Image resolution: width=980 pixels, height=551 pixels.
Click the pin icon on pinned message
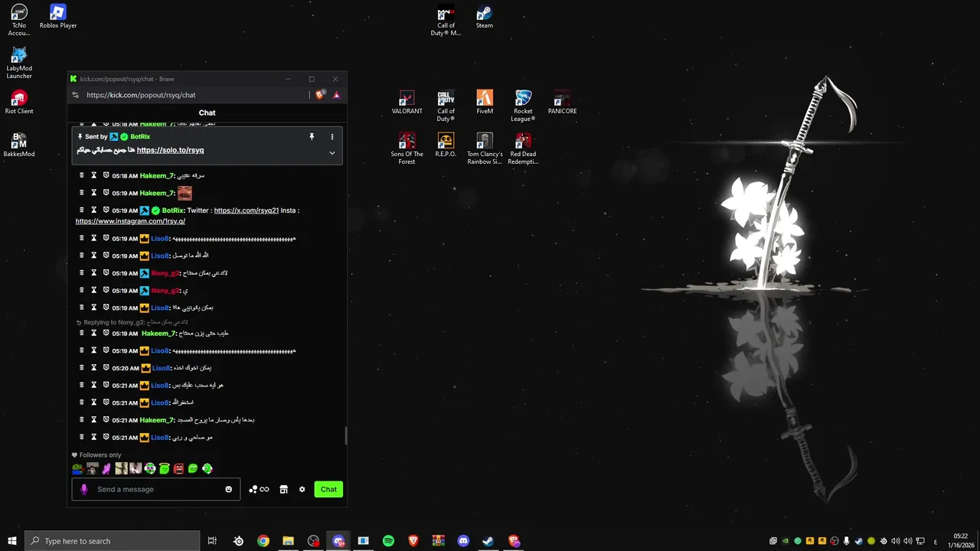coord(312,136)
